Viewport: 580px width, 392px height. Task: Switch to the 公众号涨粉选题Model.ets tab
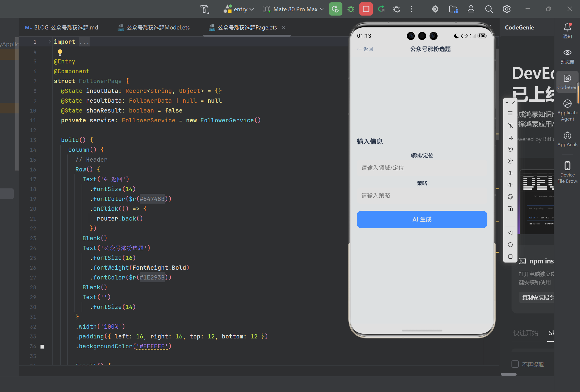(154, 28)
